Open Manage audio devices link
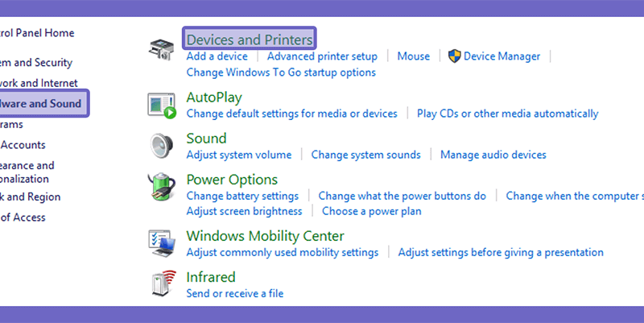 pyautogui.click(x=493, y=155)
